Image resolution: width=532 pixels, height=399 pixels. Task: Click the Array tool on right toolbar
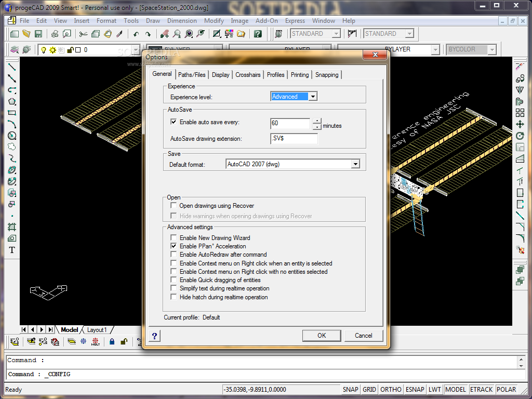click(x=520, y=113)
